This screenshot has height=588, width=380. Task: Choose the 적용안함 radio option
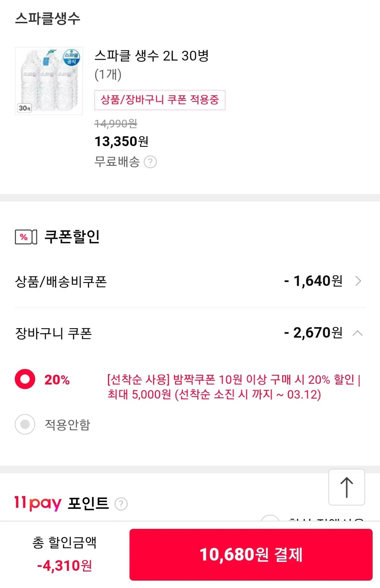pyautogui.click(x=25, y=424)
